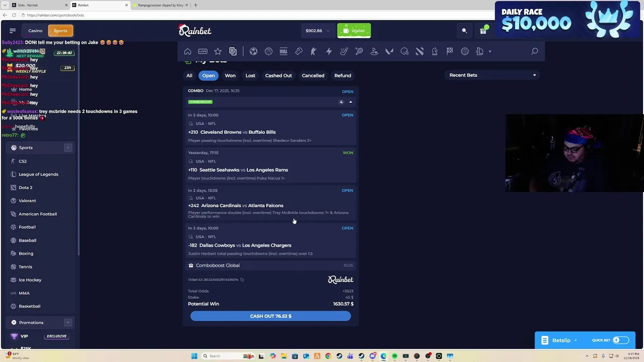
Task: Click the green Wallet button
Action: pos(354,31)
